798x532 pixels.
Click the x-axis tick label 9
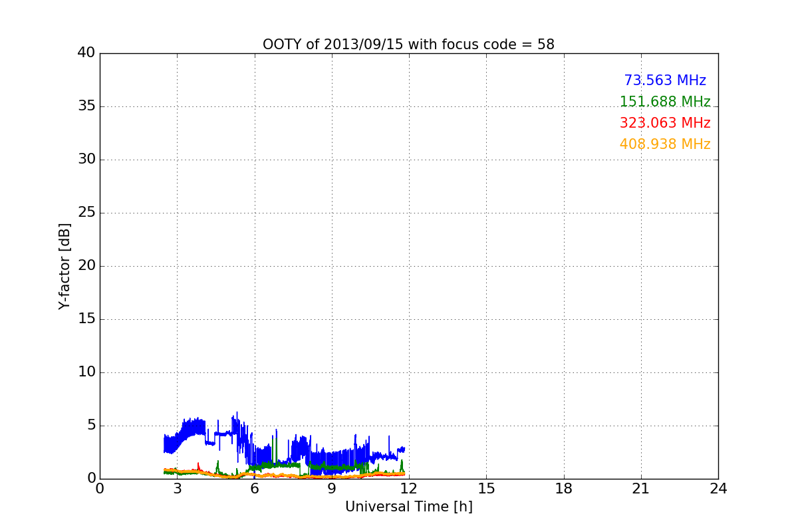point(332,489)
